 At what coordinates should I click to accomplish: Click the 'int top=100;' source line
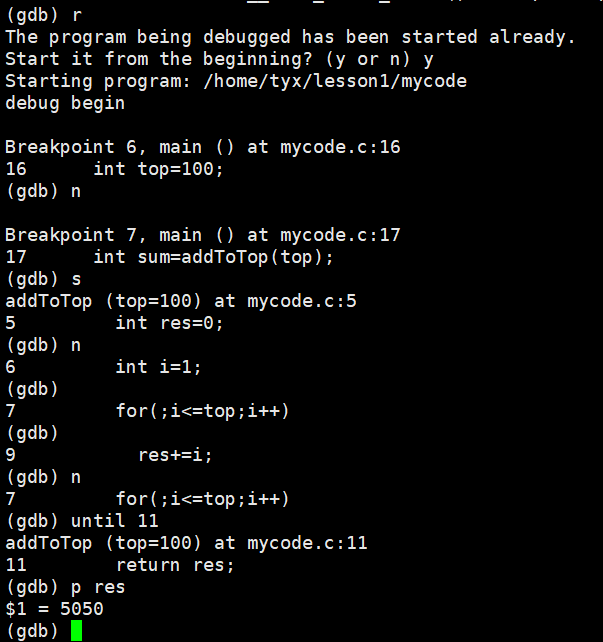(158, 169)
